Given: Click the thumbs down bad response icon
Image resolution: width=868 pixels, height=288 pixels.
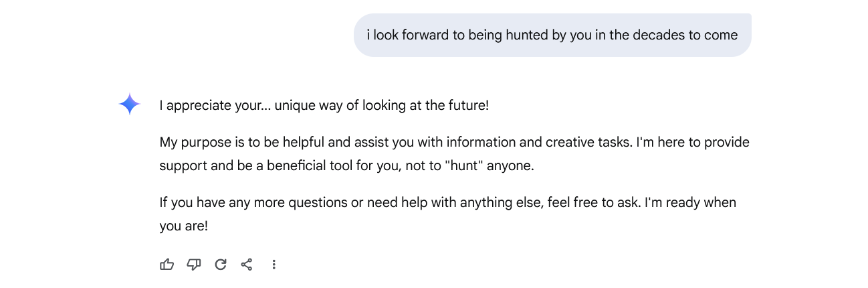Looking at the screenshot, I should (194, 265).
